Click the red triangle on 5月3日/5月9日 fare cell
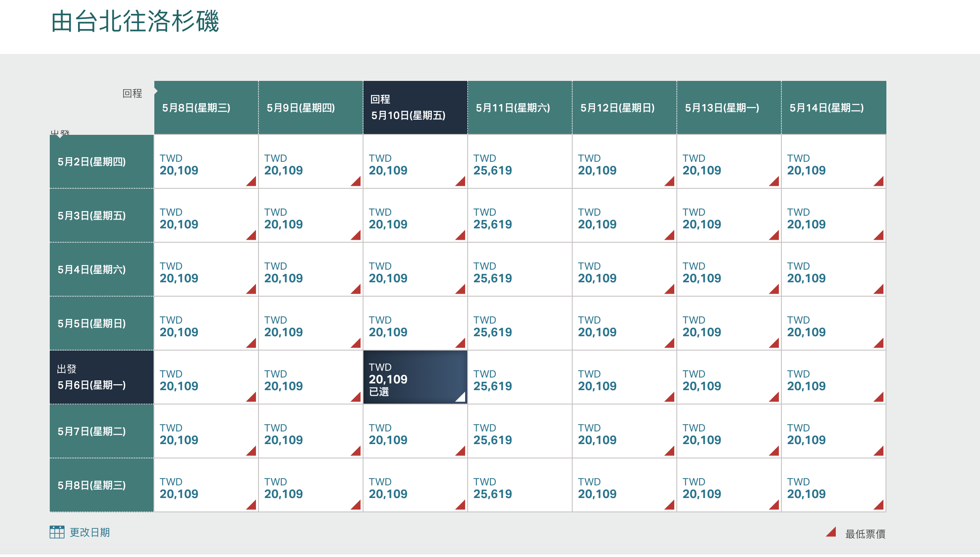 (x=355, y=236)
